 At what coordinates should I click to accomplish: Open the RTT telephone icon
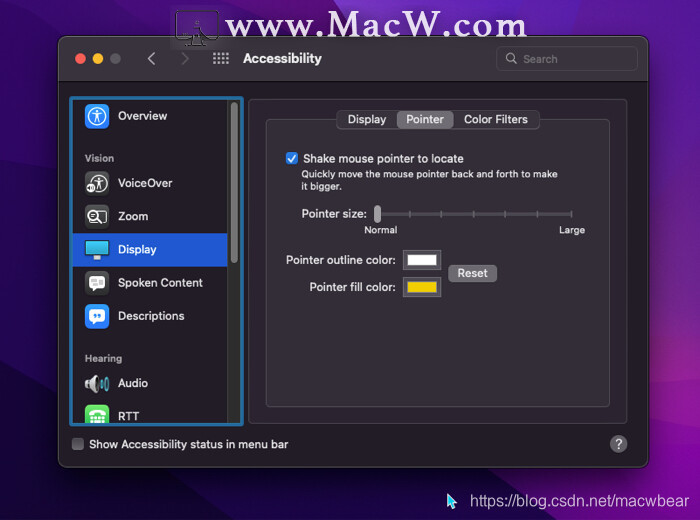click(x=97, y=414)
